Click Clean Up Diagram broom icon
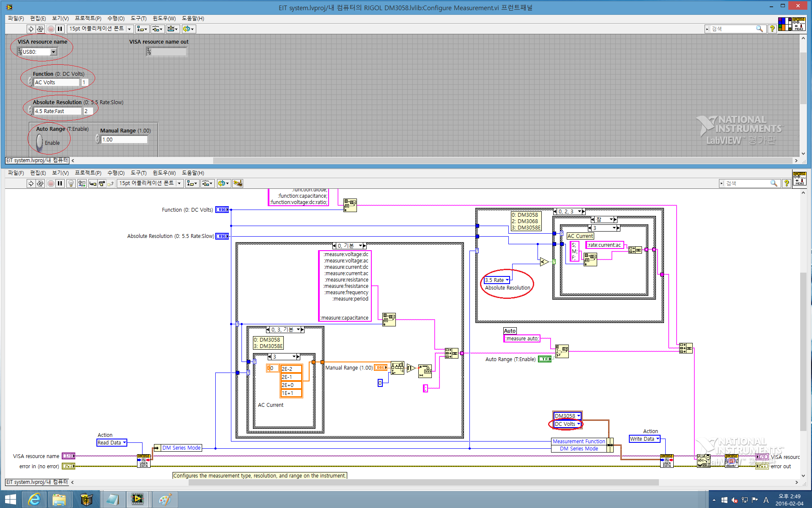812x508 pixels. coord(238,183)
